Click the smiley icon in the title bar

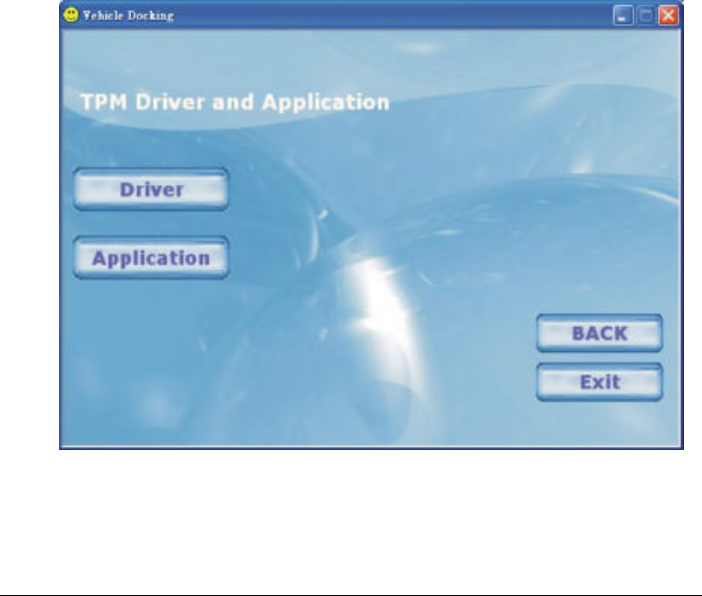(71, 15)
